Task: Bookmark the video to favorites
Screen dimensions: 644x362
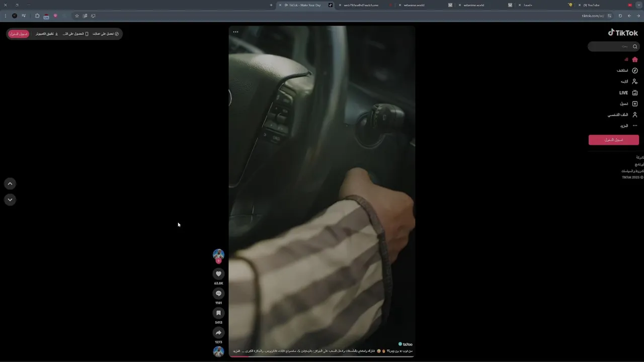Action: tap(218, 313)
